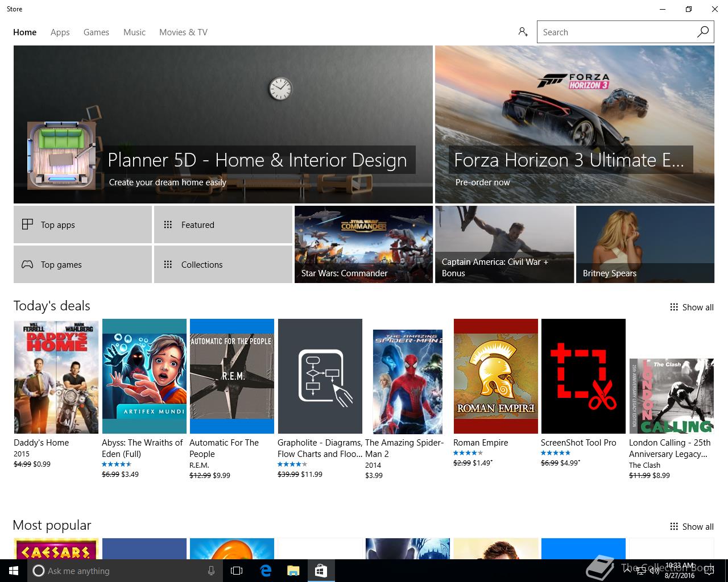Open the London Calling album cover
Viewport: 728px width, 582px height.
[x=671, y=396]
